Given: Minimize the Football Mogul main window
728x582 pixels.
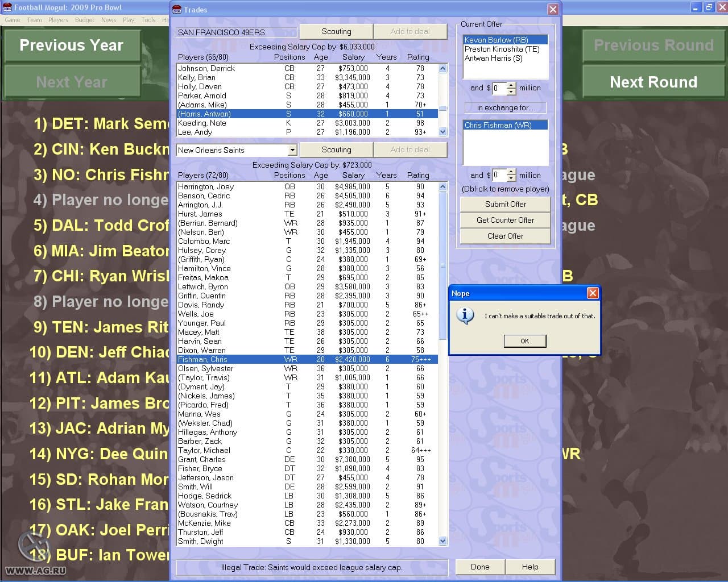Looking at the screenshot, I should coord(697,7).
